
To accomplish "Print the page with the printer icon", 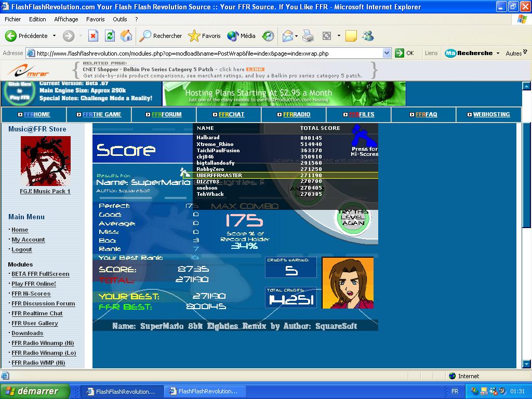I will [x=308, y=36].
